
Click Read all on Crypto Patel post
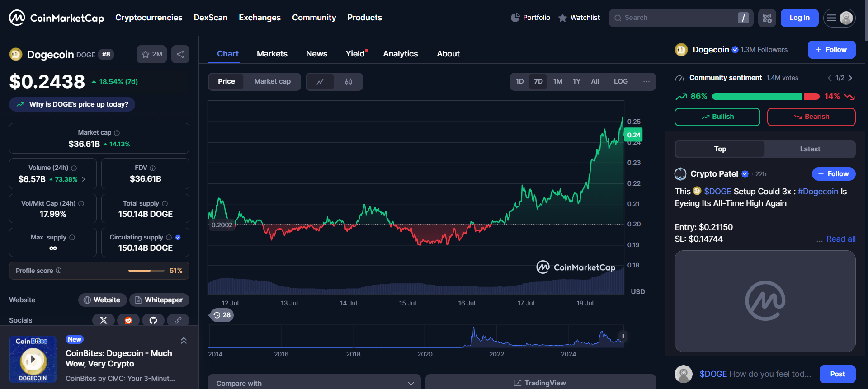coord(841,239)
